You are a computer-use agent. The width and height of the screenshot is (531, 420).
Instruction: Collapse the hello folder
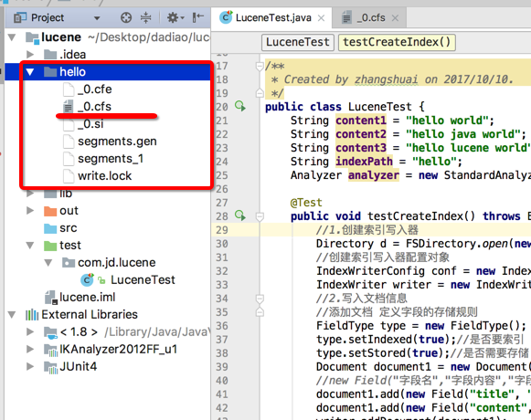click(30, 72)
